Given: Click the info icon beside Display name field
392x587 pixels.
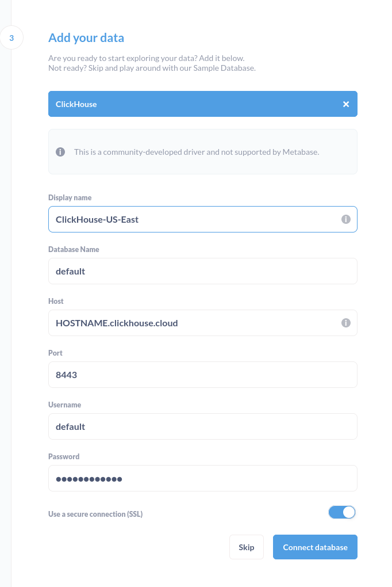Looking at the screenshot, I should pyautogui.click(x=346, y=219).
